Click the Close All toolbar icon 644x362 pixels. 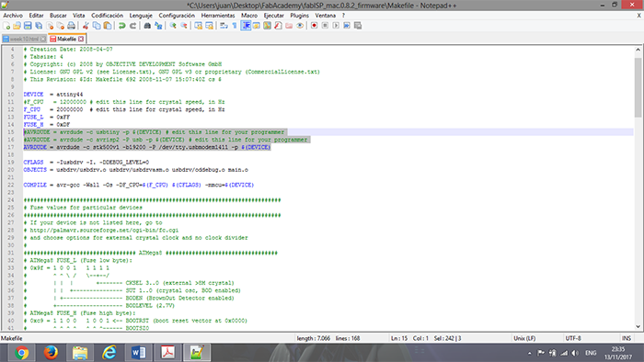pyautogui.click(x=61, y=26)
